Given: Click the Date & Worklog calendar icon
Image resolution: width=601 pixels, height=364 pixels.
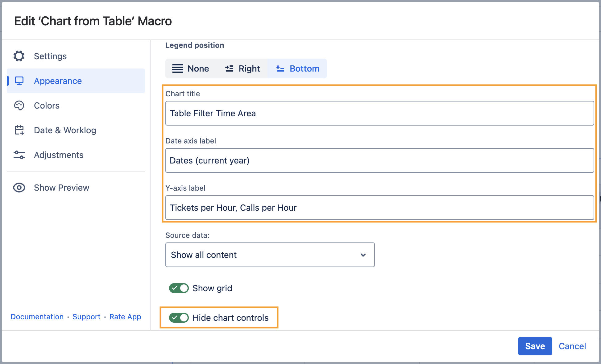Looking at the screenshot, I should (19, 130).
